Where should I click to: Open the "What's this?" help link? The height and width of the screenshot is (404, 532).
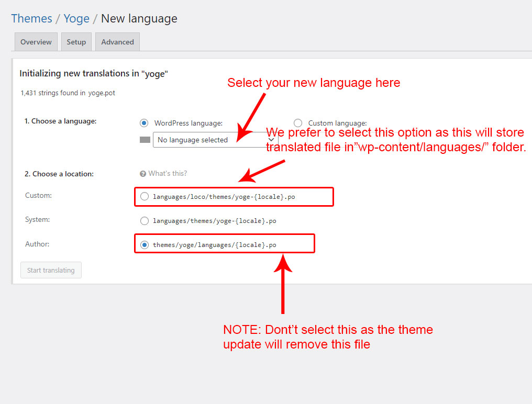pyautogui.click(x=168, y=174)
